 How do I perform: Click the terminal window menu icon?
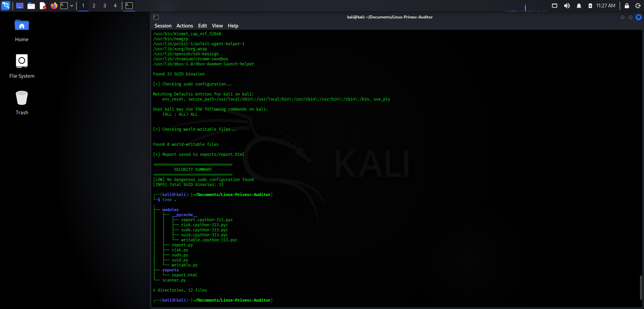(x=156, y=17)
